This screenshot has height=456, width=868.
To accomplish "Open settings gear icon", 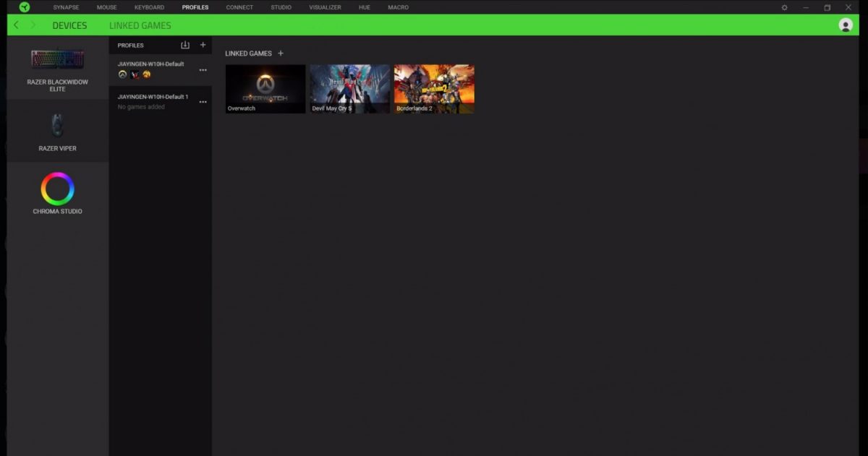I will pos(785,7).
